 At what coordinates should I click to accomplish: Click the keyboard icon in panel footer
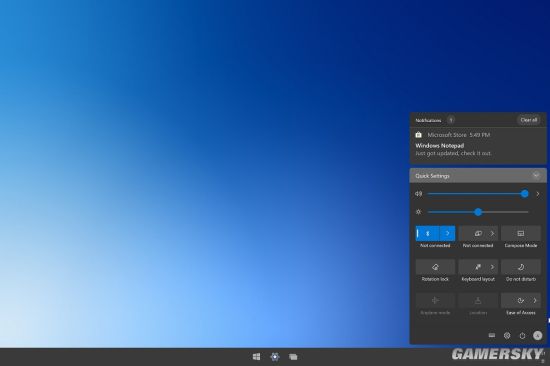pyautogui.click(x=492, y=335)
